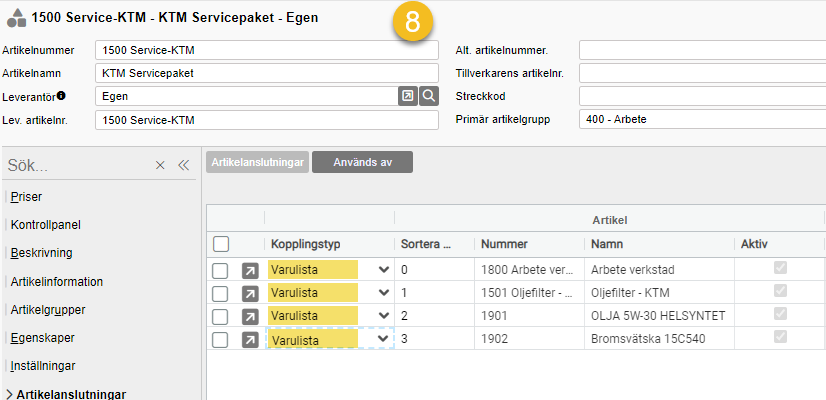Image resolution: width=826 pixels, height=400 pixels.
Task: Expand Artikelanslutningar sidebar item arrow
Action: coord(9,394)
